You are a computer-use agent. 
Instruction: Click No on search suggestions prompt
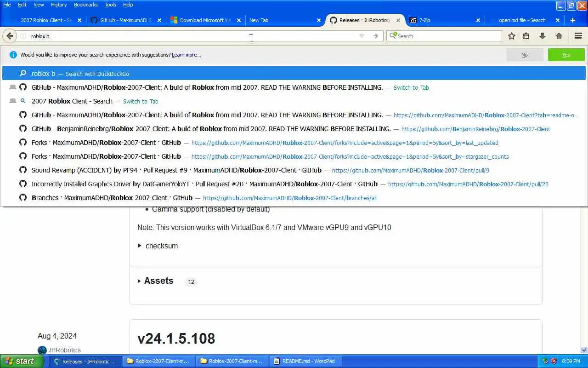click(525, 55)
